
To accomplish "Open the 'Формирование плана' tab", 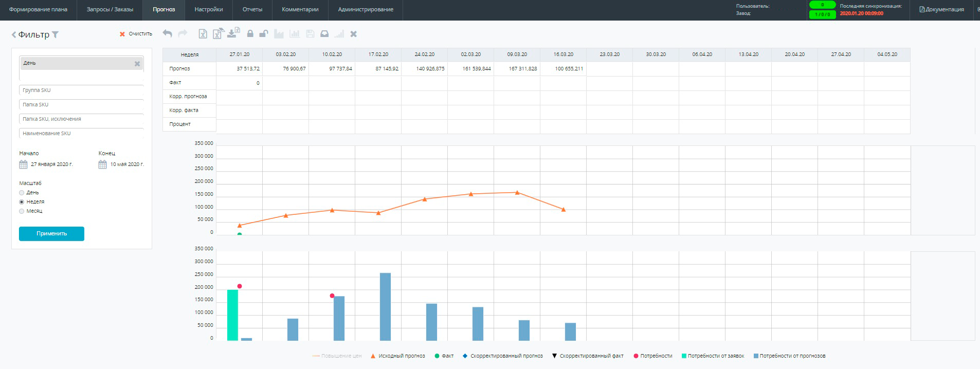I will tap(38, 10).
